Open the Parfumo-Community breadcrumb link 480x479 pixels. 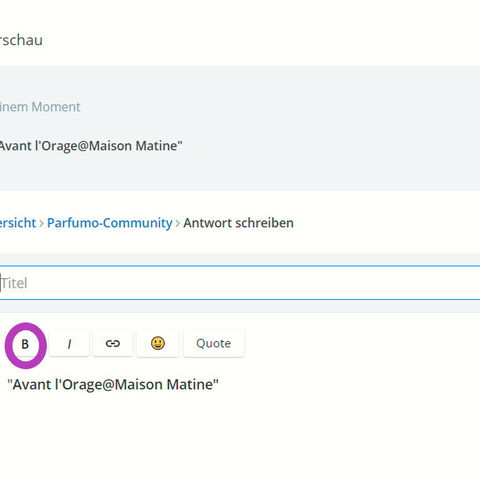pyautogui.click(x=110, y=223)
